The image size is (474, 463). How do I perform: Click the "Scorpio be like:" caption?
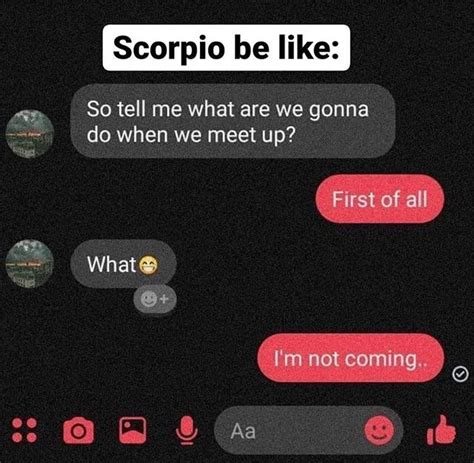(226, 48)
